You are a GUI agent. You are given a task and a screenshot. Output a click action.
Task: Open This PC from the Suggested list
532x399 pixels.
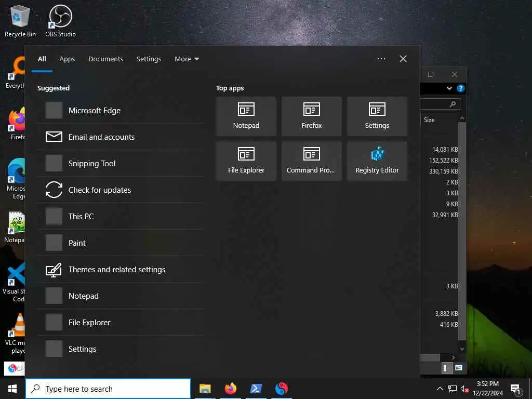pos(121,217)
